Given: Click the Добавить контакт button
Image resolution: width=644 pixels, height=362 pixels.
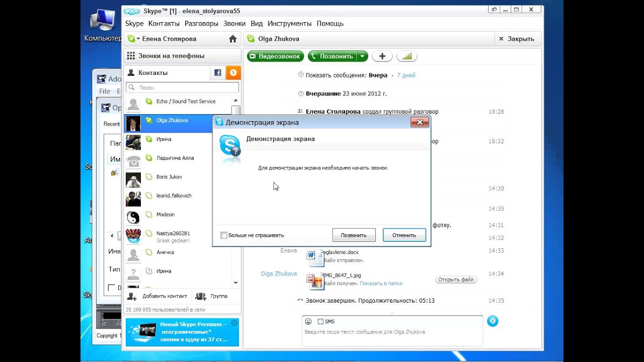Looking at the screenshot, I should [x=158, y=296].
